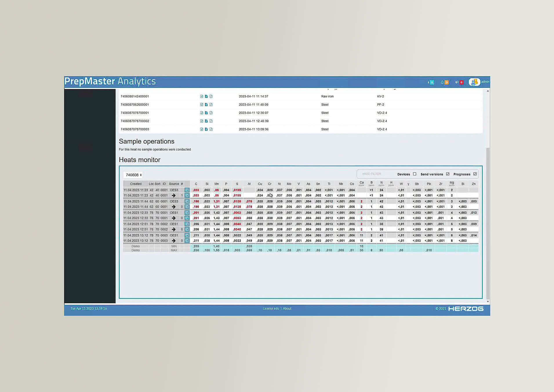Viewport: 554px width, 392px height.
Task: Click copy icon in 11:44 arrow row
Action: pos(187,207)
